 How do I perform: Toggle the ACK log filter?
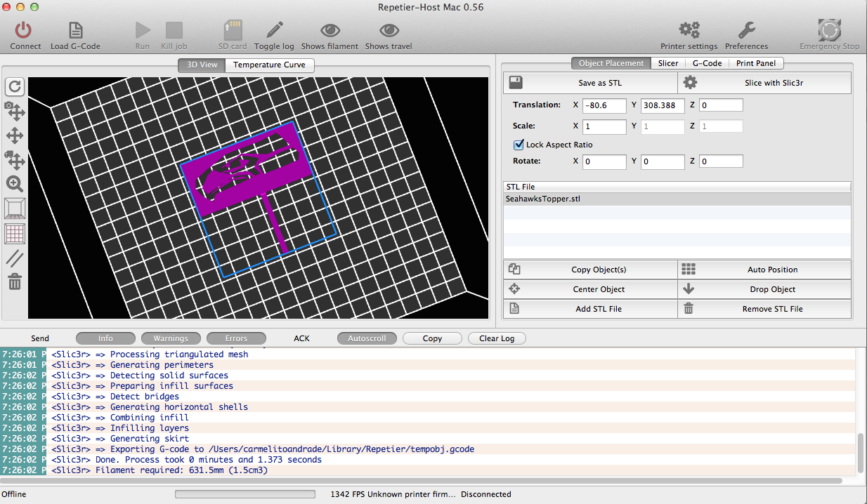(x=301, y=338)
